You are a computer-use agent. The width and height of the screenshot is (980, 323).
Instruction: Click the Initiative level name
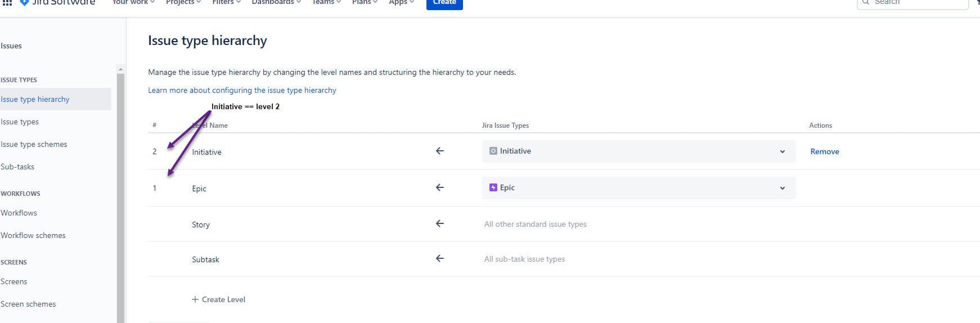click(x=206, y=152)
